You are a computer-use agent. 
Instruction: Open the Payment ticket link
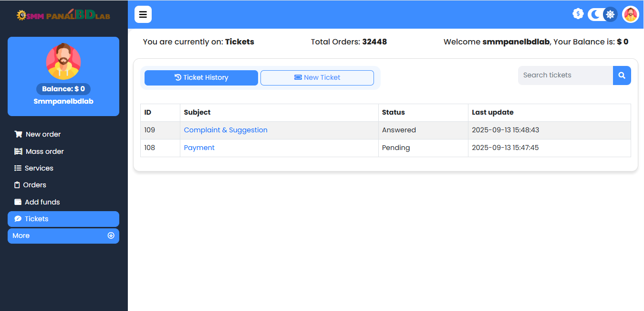point(199,148)
